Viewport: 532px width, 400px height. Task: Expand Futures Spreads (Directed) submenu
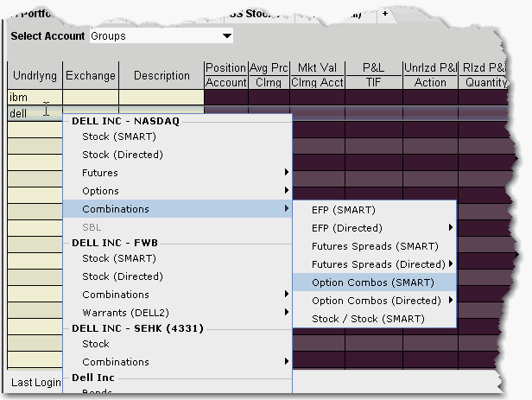450,264
